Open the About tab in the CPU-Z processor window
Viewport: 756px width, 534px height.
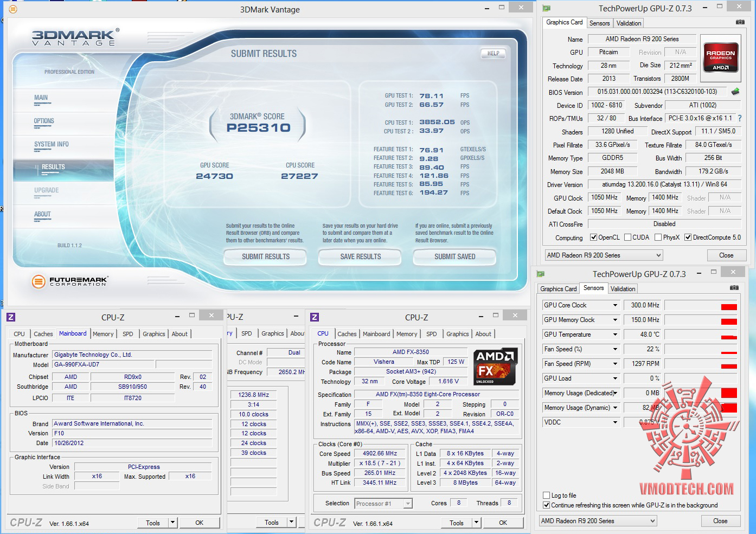click(x=483, y=334)
